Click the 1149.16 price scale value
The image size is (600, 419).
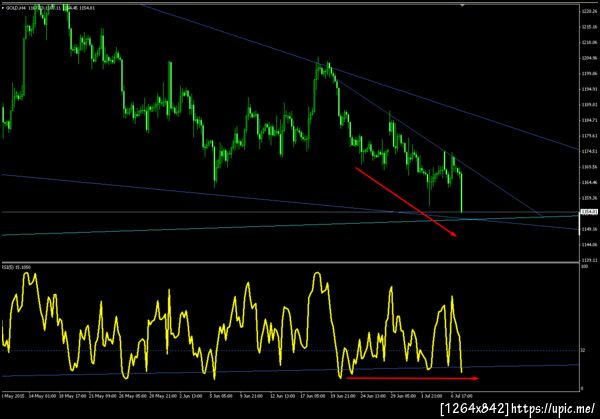pos(589,229)
